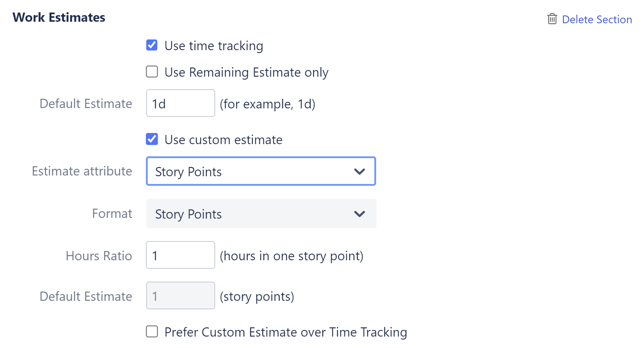Click the "Work Estimates" section heading
The height and width of the screenshot is (348, 644).
coord(59,17)
